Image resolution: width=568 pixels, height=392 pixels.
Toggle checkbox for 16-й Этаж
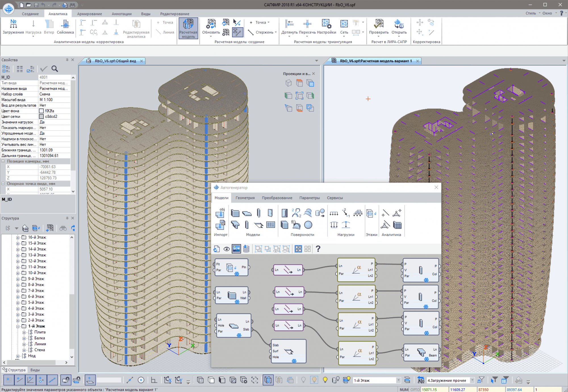[x=24, y=237]
